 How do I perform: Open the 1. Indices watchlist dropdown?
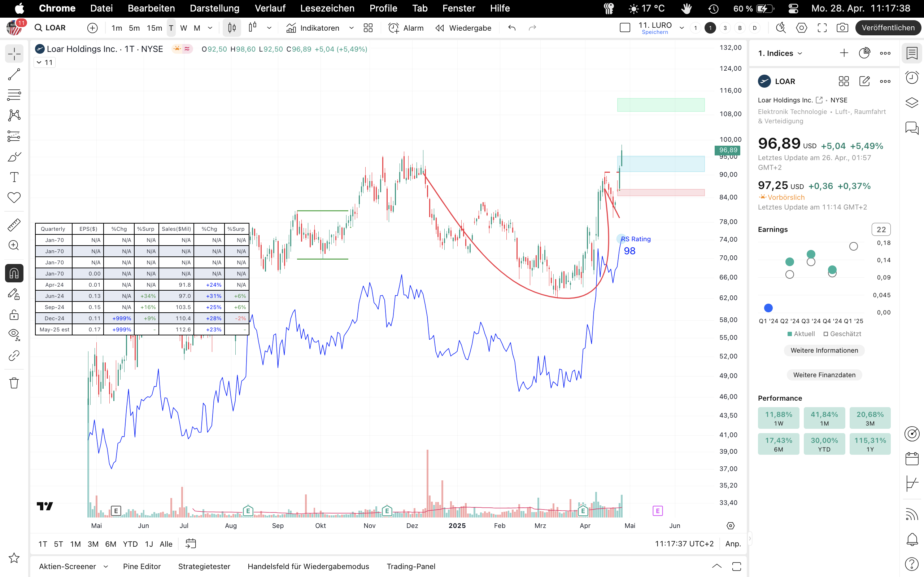click(x=780, y=53)
